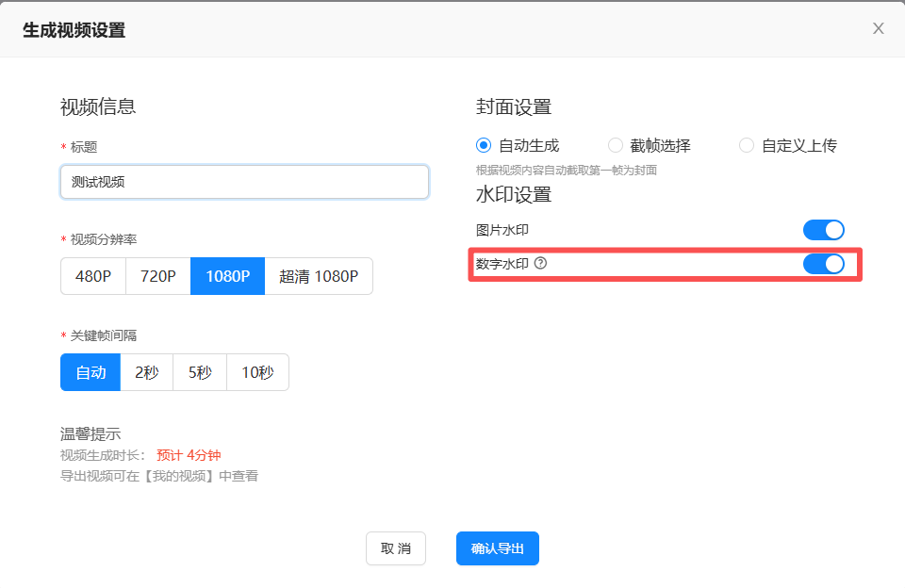The width and height of the screenshot is (905, 588).
Task: Select the 自动生成 cover radio button
Action: tap(485, 145)
